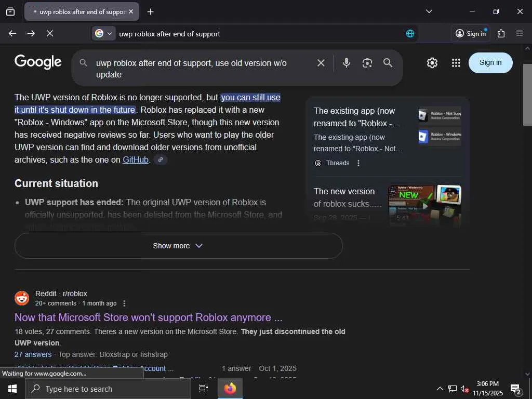Start search by voice microphone
This screenshot has height=399, width=532.
coord(346,63)
